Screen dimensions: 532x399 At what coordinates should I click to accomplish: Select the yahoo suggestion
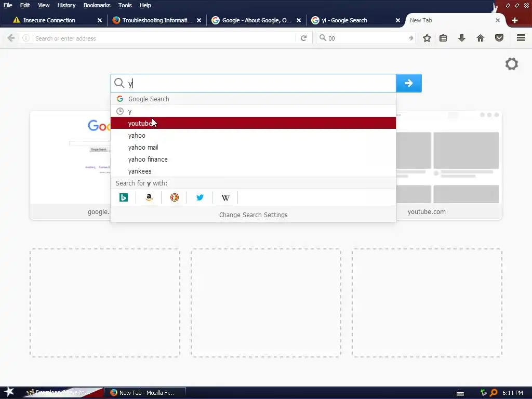point(253,135)
